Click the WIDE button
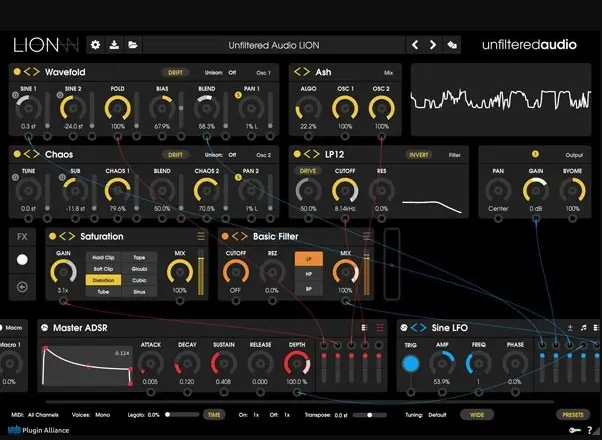This screenshot has height=440, width=602. tap(477, 415)
